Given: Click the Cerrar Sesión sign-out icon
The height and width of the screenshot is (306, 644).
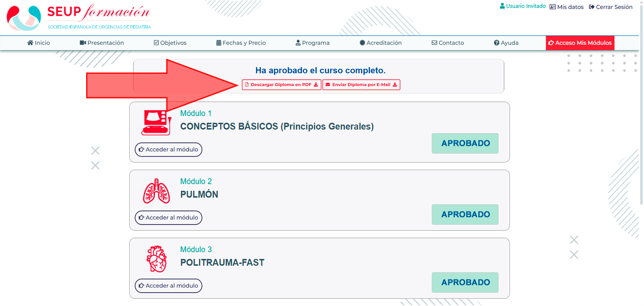Looking at the screenshot, I should [592, 7].
